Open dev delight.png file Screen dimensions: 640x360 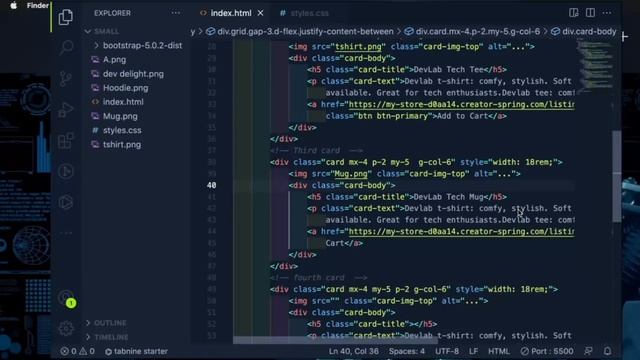click(133, 74)
